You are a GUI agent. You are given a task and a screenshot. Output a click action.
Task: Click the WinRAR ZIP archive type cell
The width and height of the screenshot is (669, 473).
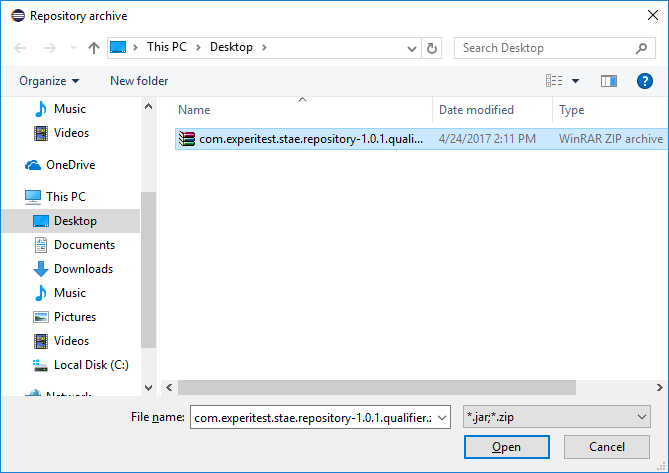point(611,139)
